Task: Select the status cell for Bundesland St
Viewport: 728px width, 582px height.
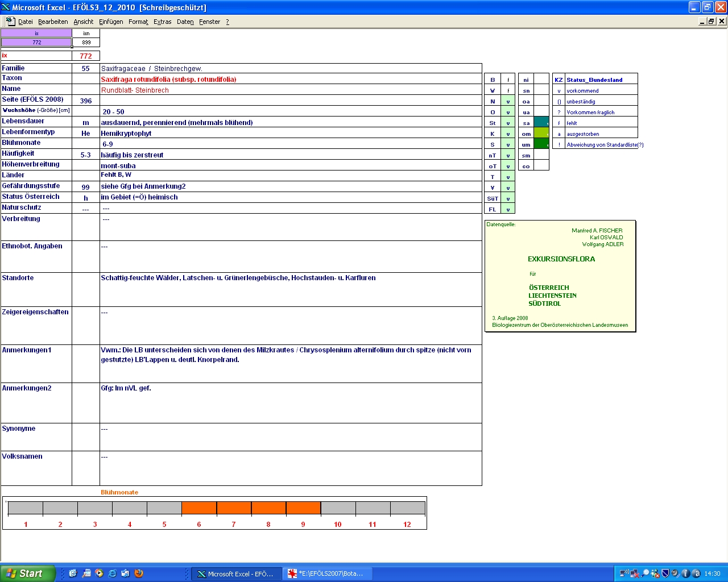Action: [x=508, y=123]
